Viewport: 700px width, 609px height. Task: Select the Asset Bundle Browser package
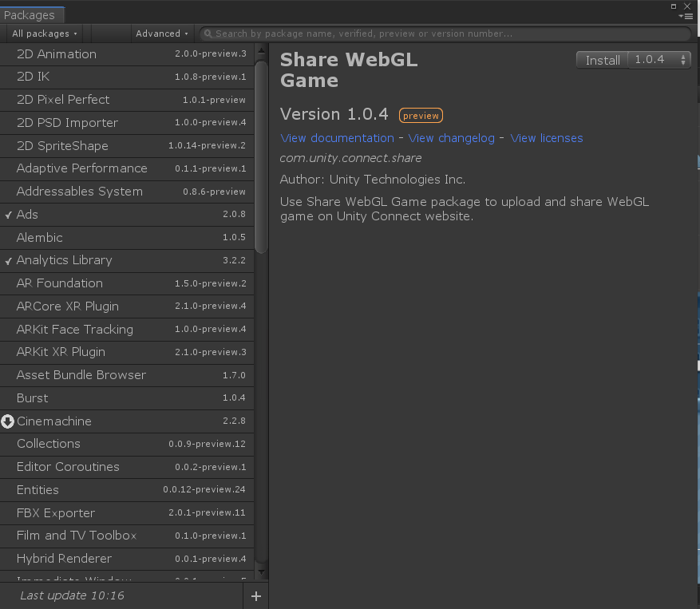(x=127, y=375)
